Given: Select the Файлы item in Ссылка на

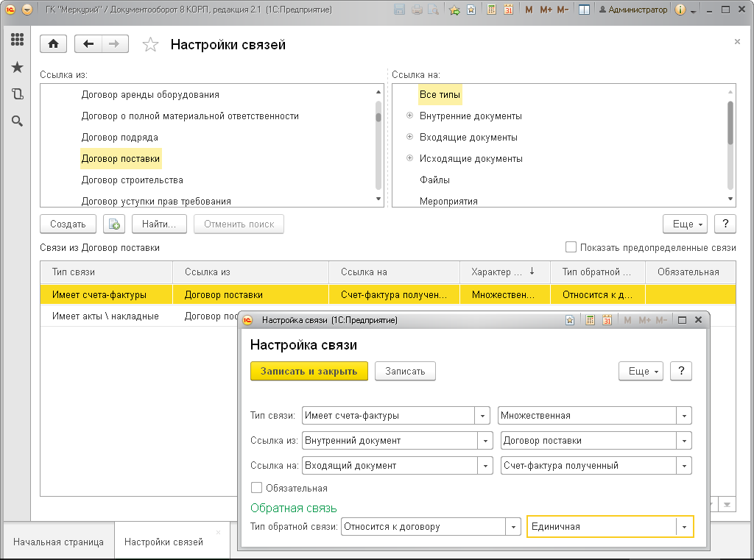Looking at the screenshot, I should pyautogui.click(x=434, y=180).
